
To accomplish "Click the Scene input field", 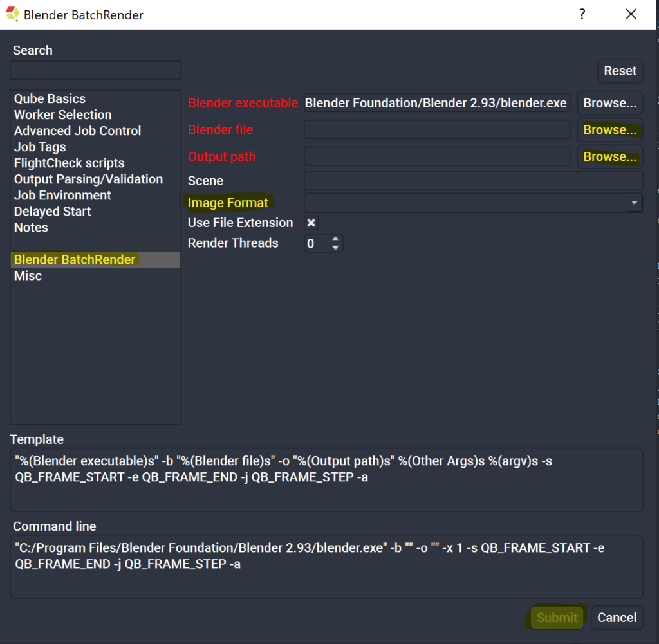I will [473, 181].
